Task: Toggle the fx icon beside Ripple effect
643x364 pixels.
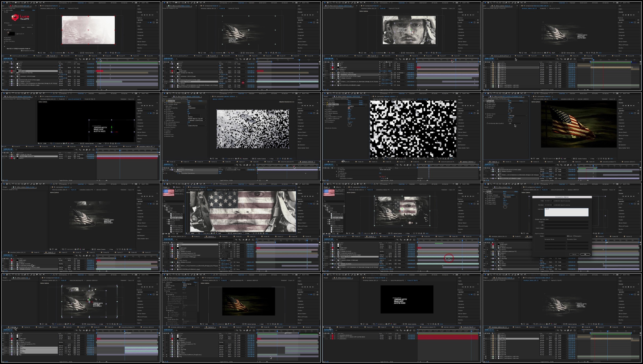Action: coord(485,191)
